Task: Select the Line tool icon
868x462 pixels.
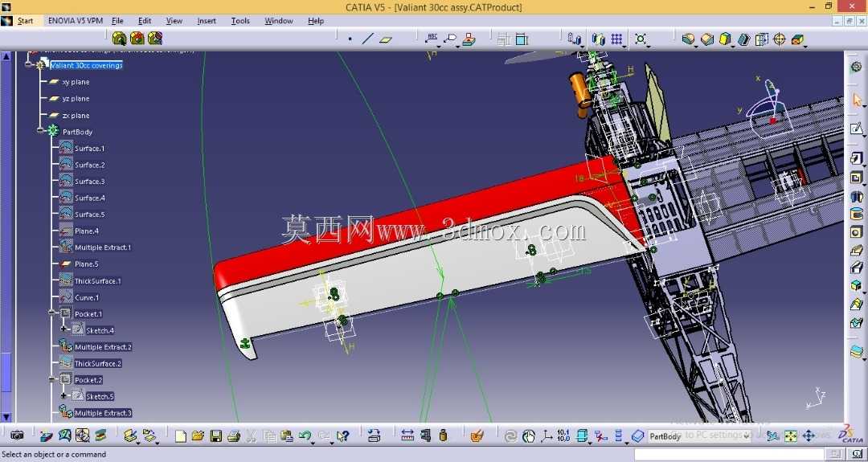Action: (367, 39)
